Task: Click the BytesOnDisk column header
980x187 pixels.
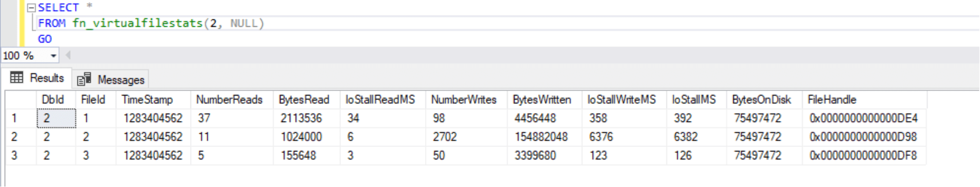Action: 761,100
